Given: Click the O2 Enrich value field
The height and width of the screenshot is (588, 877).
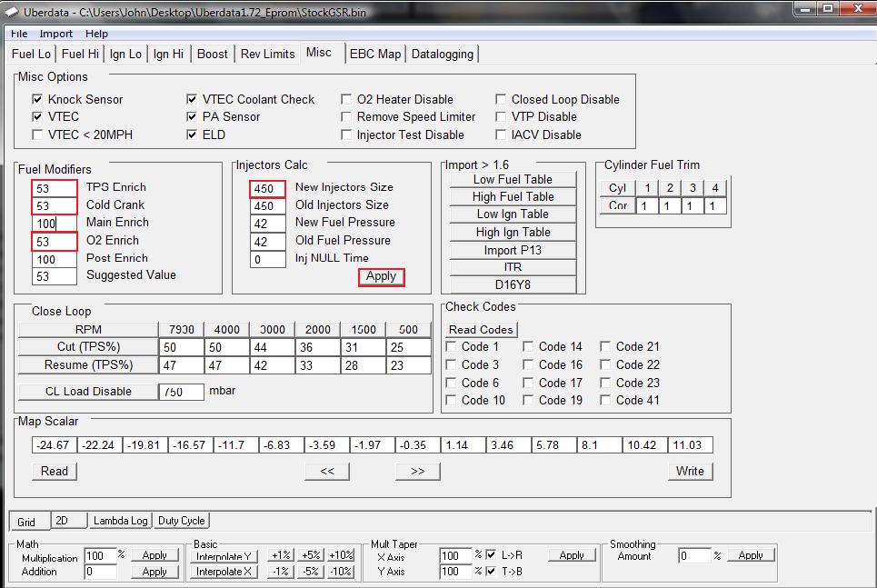Looking at the screenshot, I should tap(55, 242).
